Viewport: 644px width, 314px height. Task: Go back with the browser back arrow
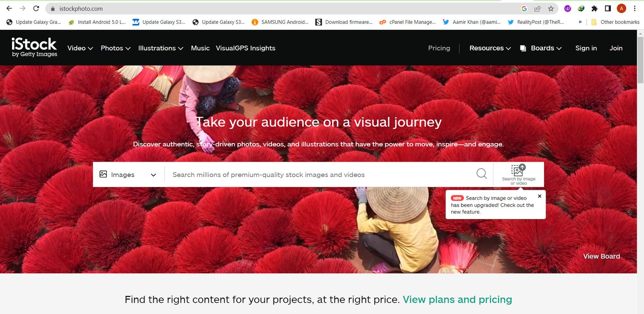9,8
